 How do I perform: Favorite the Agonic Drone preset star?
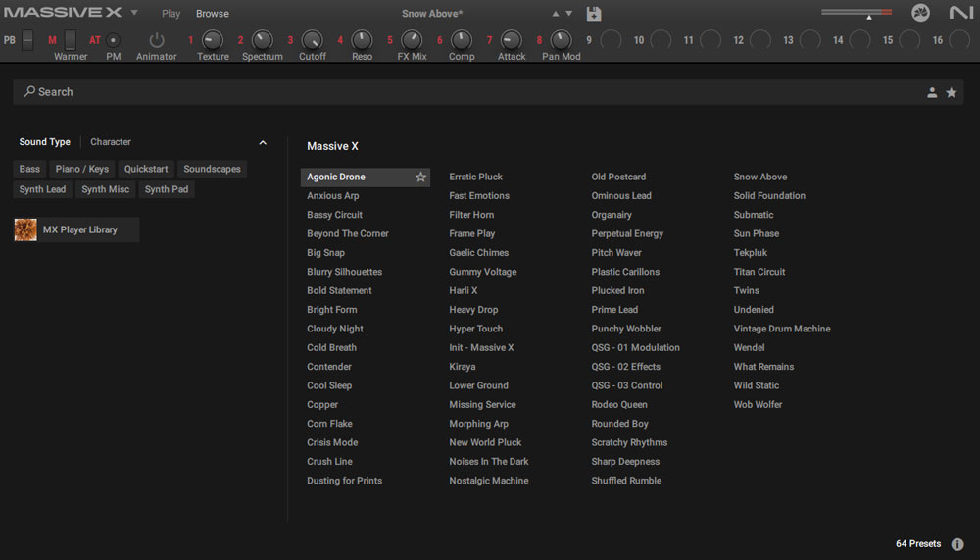tap(420, 178)
